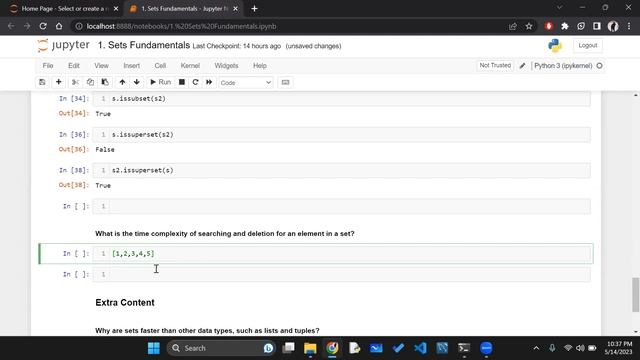Close the Sets Fundamentals tab

(x=236, y=9)
